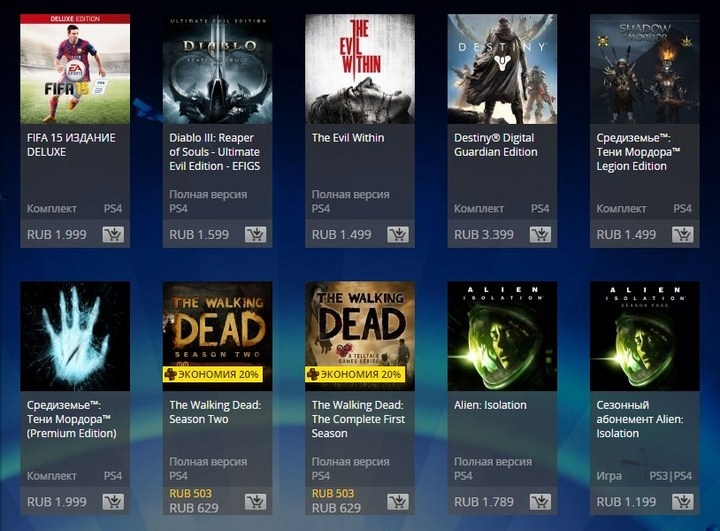Open the FIFA 15 cover thumbnail

pyautogui.click(x=75, y=69)
